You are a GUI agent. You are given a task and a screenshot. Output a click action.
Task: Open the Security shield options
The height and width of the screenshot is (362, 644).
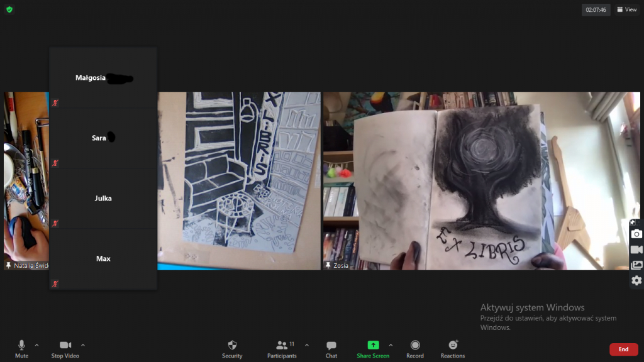point(232,348)
